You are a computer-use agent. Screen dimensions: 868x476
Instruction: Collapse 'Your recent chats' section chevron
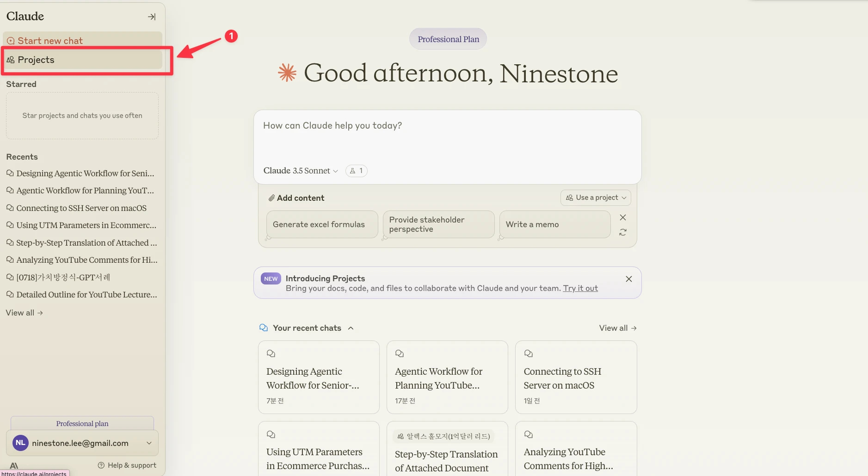pos(351,328)
